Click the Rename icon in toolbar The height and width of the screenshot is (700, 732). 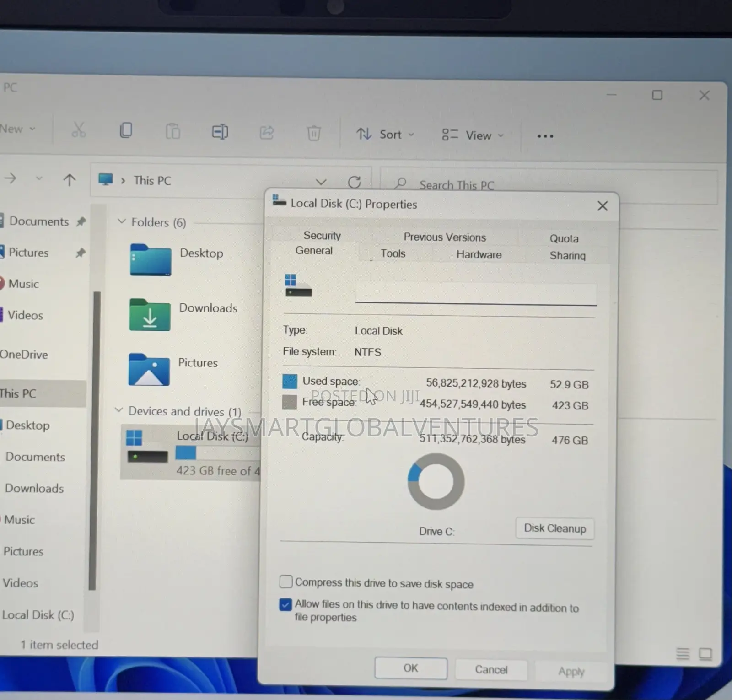[x=220, y=132]
